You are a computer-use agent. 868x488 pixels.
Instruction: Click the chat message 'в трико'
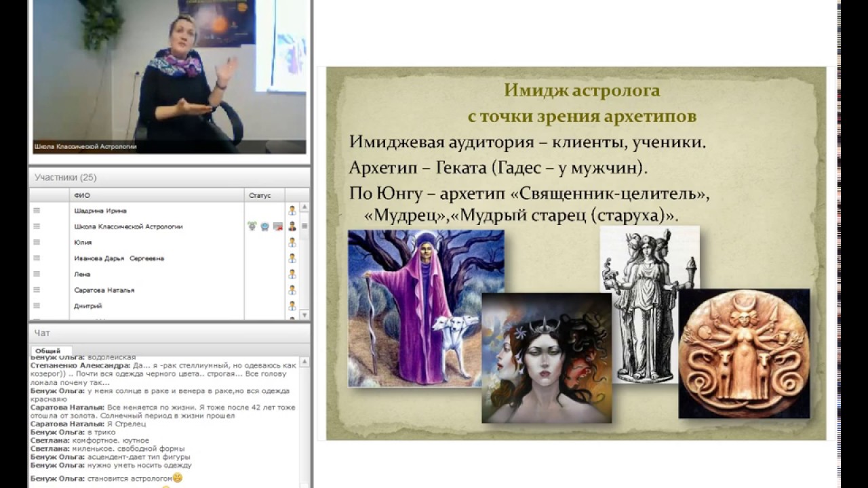pyautogui.click(x=71, y=432)
